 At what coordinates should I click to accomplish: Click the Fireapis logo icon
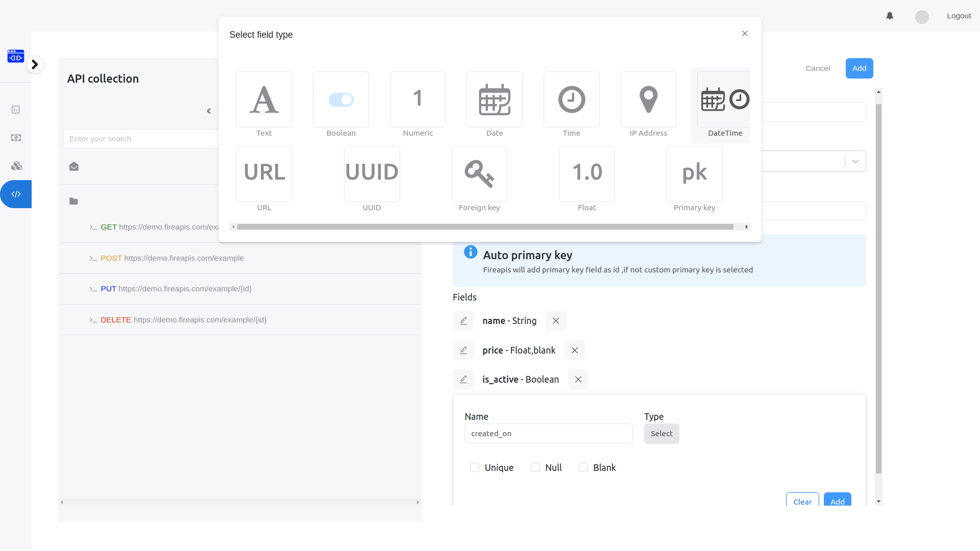[16, 56]
